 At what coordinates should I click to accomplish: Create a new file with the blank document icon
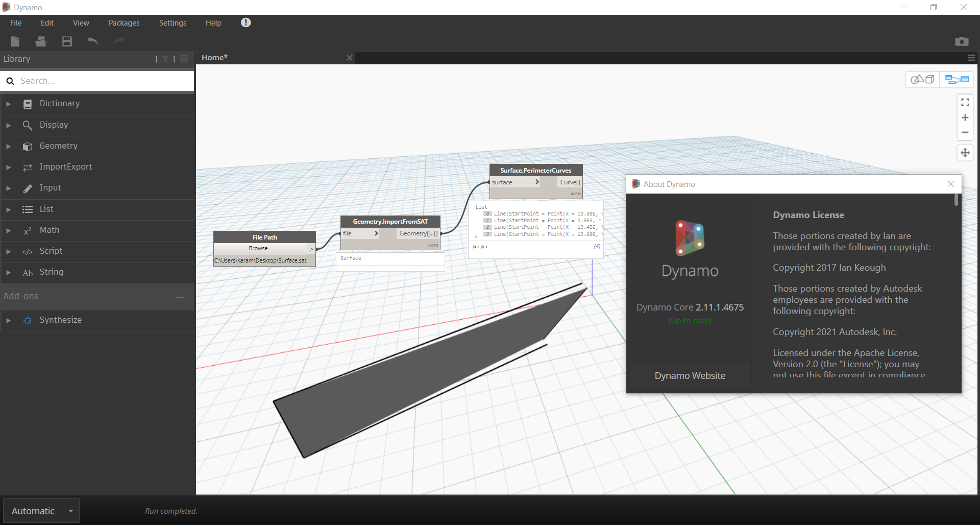[14, 41]
